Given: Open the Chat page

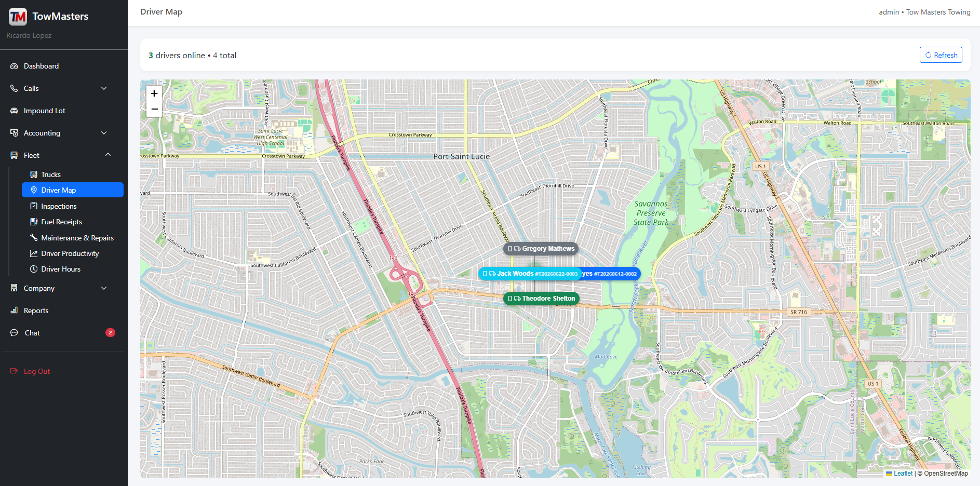Looking at the screenshot, I should (x=63, y=333).
